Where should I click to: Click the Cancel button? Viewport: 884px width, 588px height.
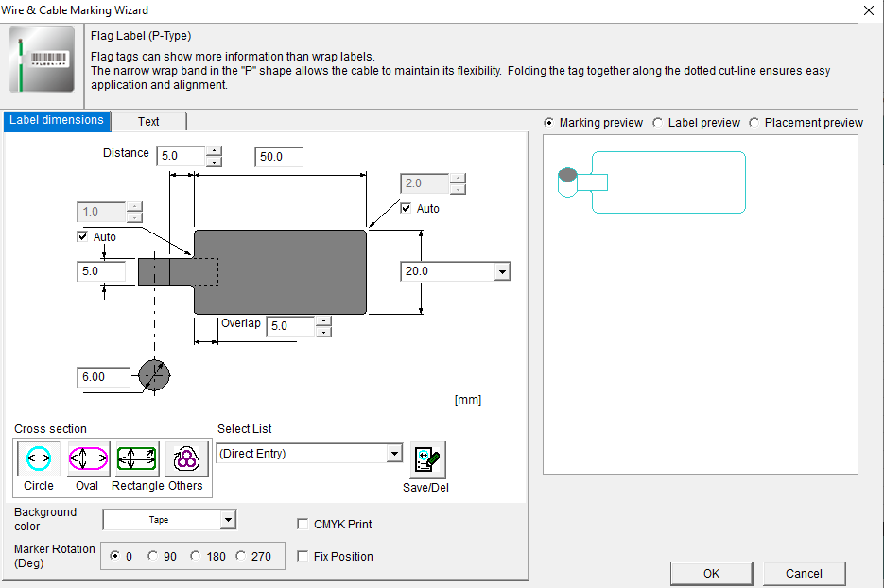pyautogui.click(x=804, y=573)
